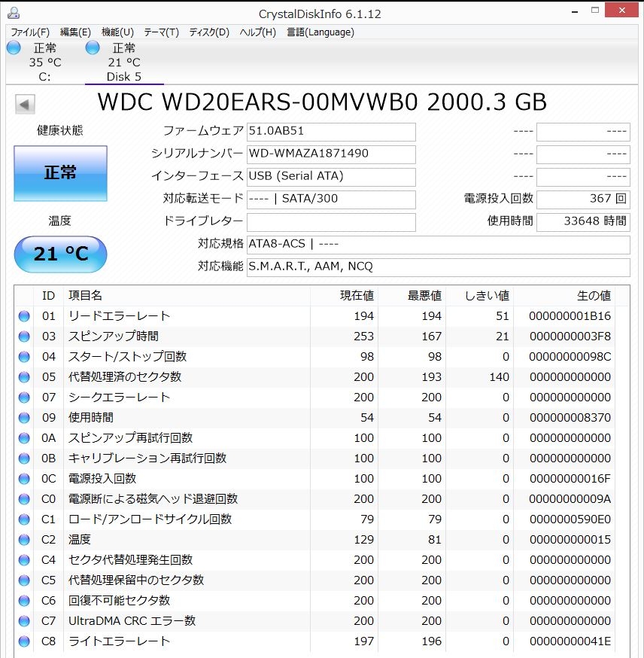644x658 pixels.
Task: Click the 現在値 column header
Action: 345,296
